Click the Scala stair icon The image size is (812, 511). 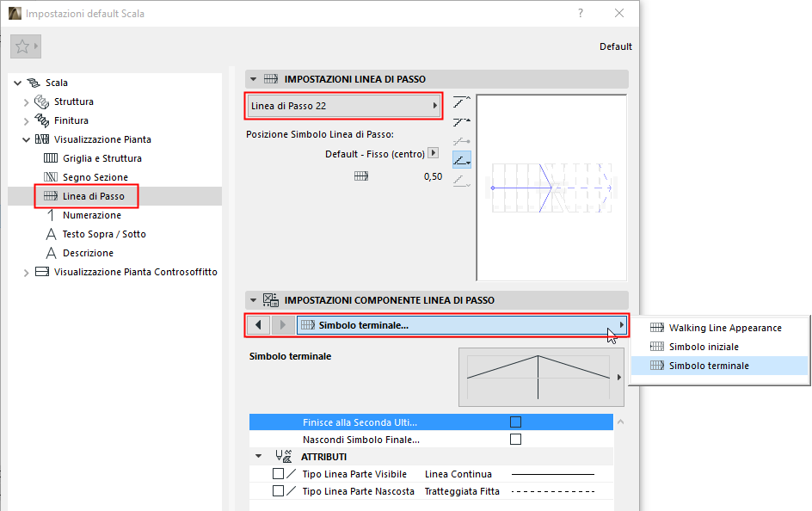(x=34, y=83)
